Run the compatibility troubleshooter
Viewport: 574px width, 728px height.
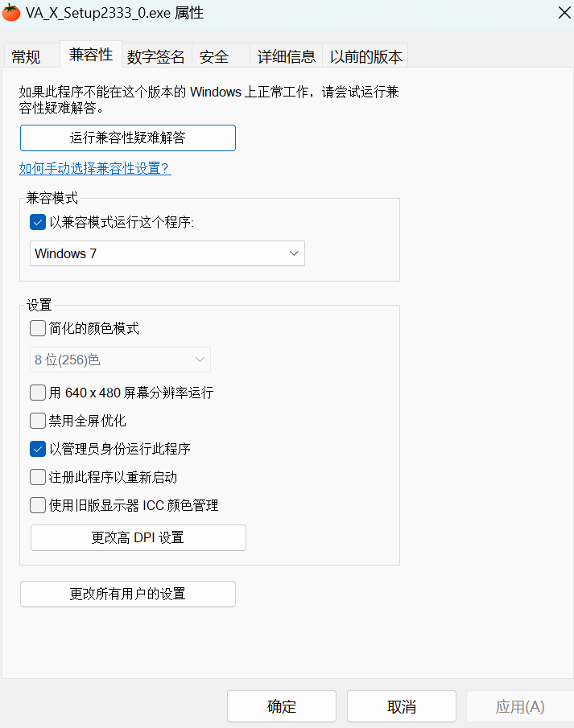[127, 138]
